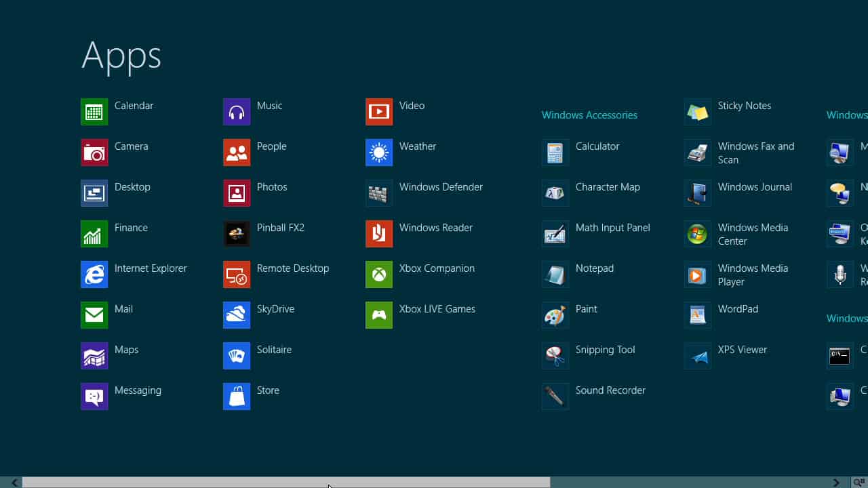Click the Calendar text label

134,106
